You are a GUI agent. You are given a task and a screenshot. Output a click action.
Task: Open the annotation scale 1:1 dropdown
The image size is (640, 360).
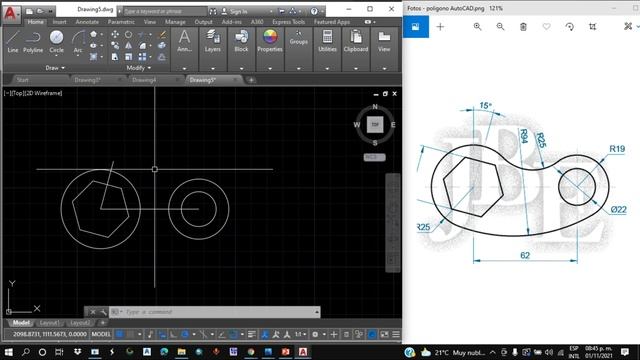tap(300, 334)
